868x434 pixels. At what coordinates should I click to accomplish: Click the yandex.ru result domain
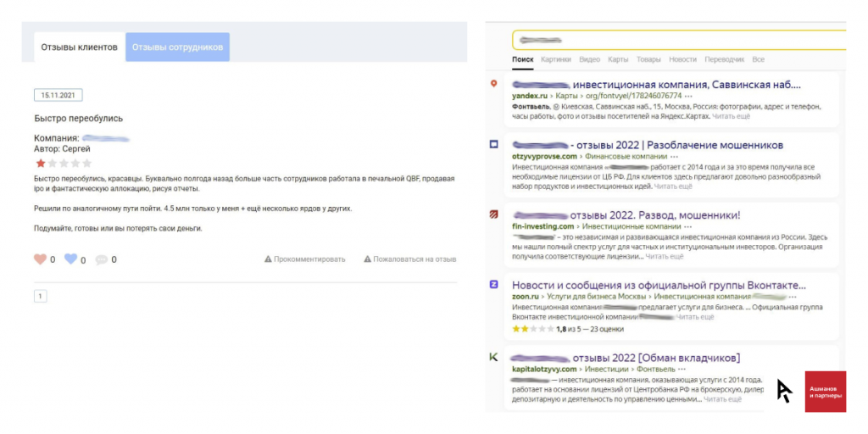(x=530, y=96)
